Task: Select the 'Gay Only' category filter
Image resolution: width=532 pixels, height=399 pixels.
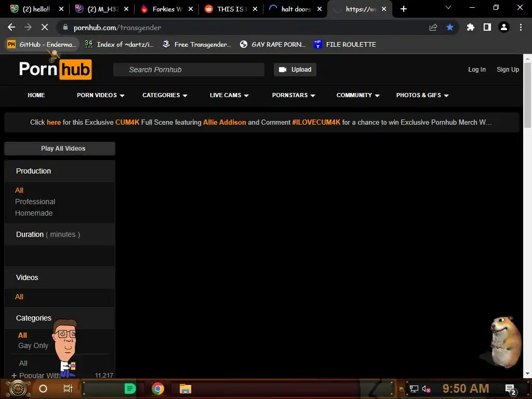Action: click(33, 345)
